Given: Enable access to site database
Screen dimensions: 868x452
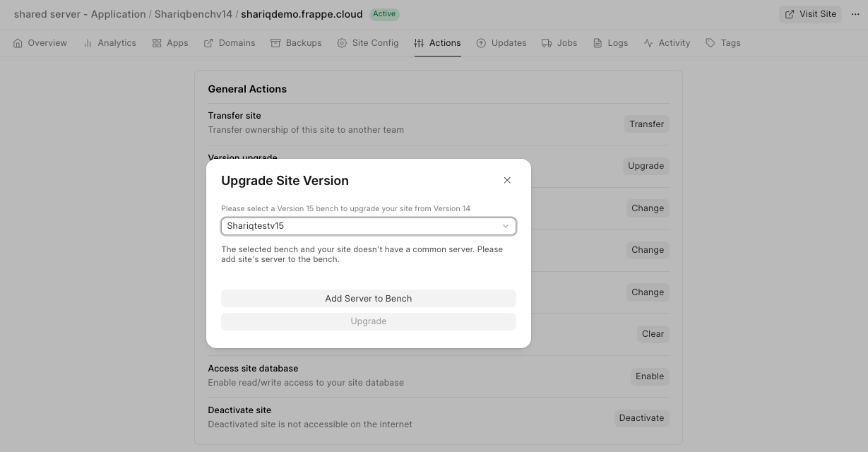Looking at the screenshot, I should click(649, 376).
